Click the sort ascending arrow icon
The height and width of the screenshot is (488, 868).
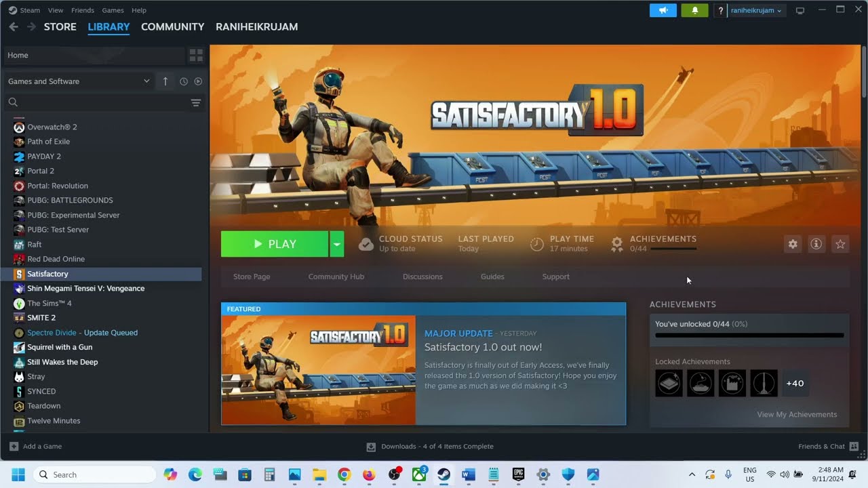click(x=165, y=81)
